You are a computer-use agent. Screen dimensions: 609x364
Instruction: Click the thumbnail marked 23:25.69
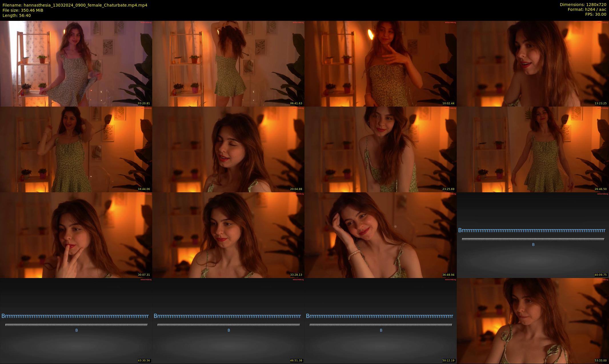tap(380, 149)
